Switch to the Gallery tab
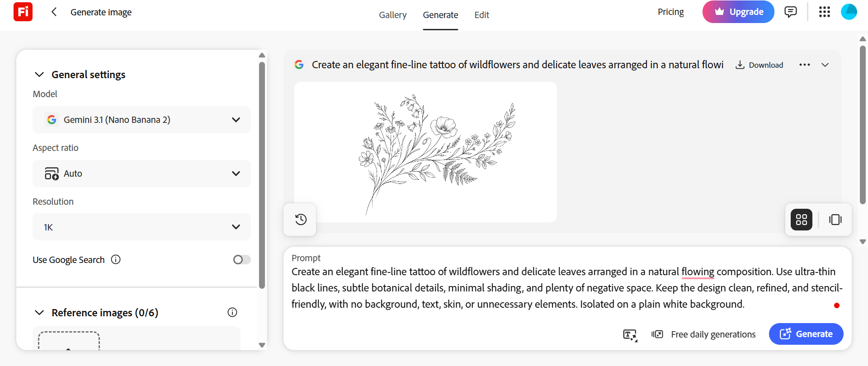The width and height of the screenshot is (868, 366). [x=393, y=15]
